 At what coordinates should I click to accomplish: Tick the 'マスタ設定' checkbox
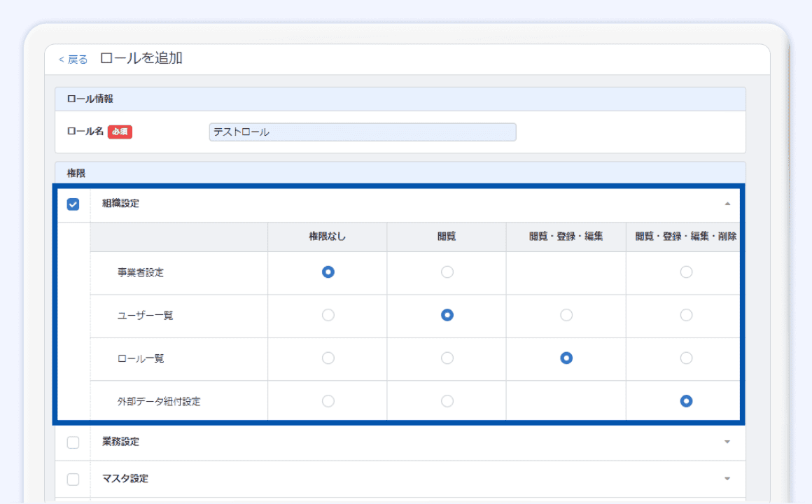pyautogui.click(x=73, y=479)
